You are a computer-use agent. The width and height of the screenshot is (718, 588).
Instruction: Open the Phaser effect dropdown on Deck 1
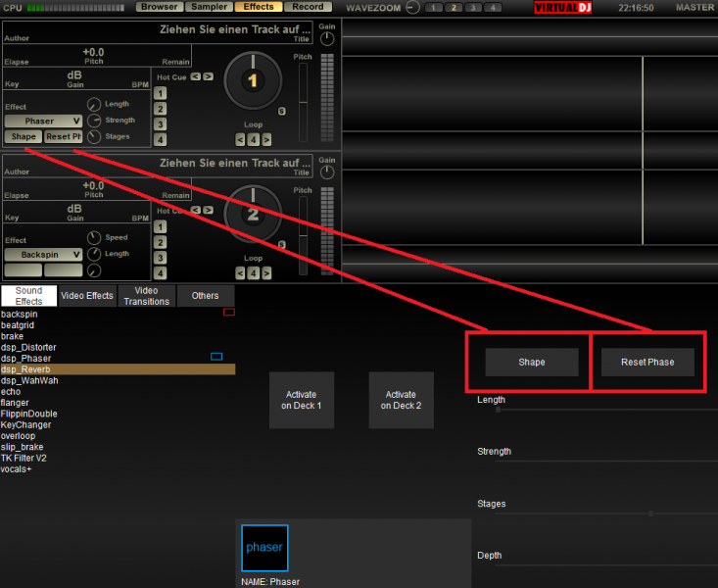(x=43, y=121)
